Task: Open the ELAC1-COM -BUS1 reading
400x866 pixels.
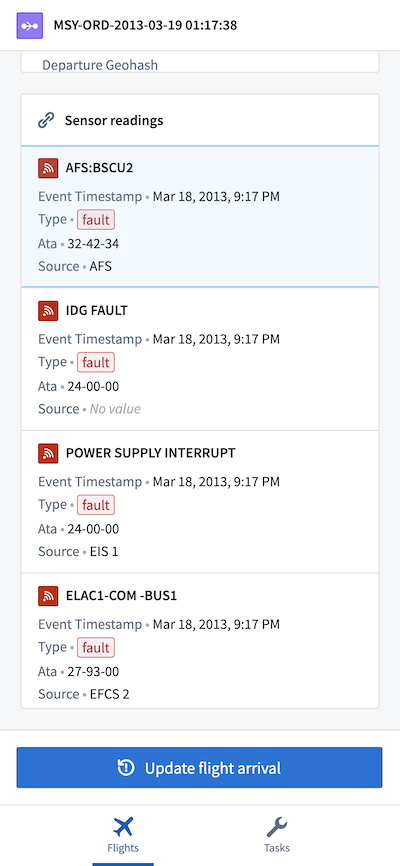Action: pos(200,641)
